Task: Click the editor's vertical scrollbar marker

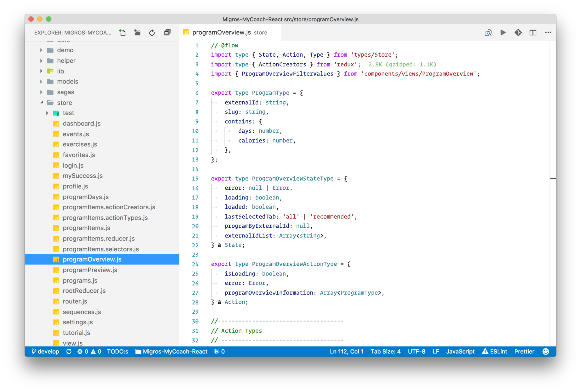Action: (x=553, y=178)
